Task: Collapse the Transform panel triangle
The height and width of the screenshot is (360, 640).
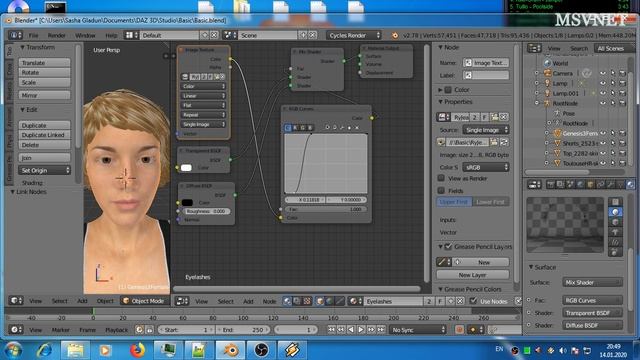Action: [x=22, y=47]
